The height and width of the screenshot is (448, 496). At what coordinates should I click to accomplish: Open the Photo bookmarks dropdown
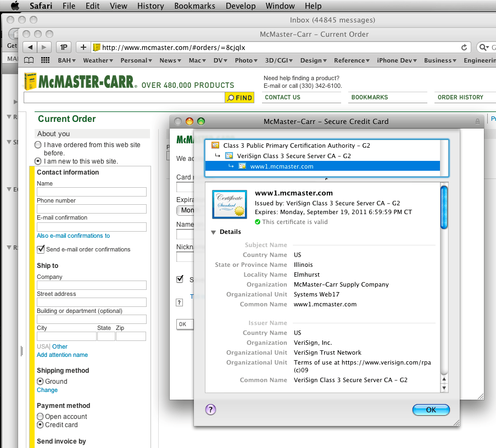[246, 60]
